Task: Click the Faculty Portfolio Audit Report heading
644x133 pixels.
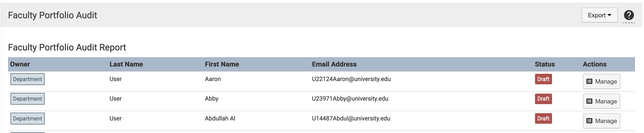Action: [67, 47]
